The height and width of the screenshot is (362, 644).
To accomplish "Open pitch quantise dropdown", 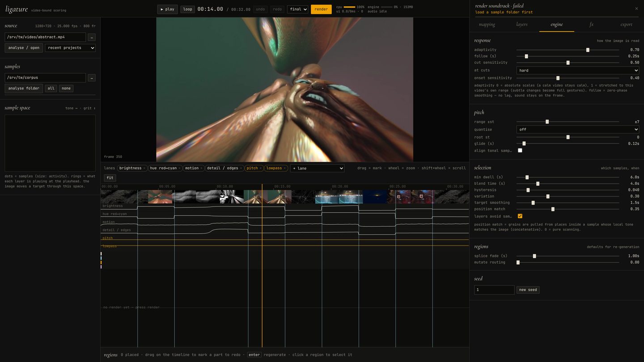I will [x=578, y=130].
